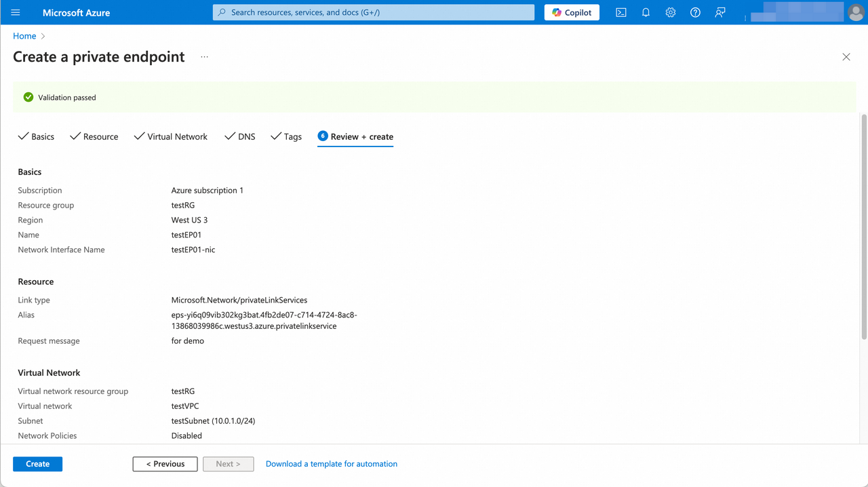Launch Copilot from the top bar
Screen dimensions: 868x487
571,12
